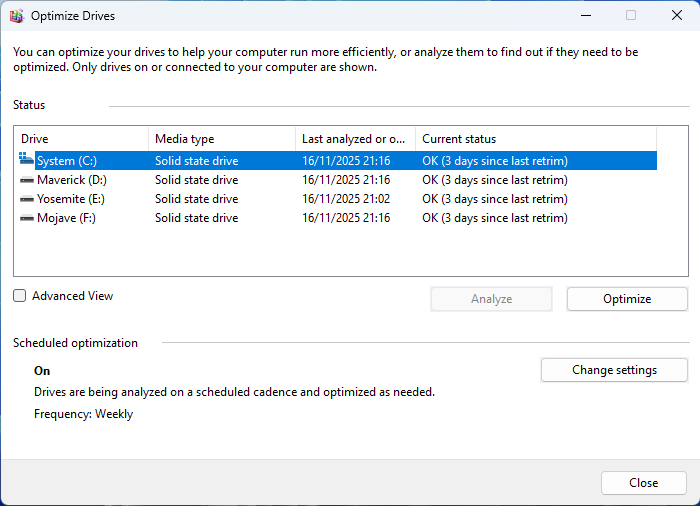Click the 16/11/2025 21:16 timestamp for System (C:)

346,161
